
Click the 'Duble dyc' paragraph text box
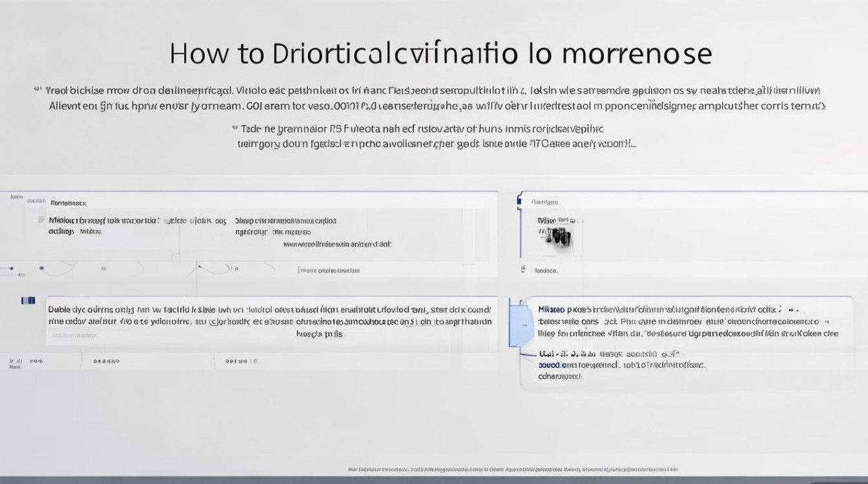(270, 315)
